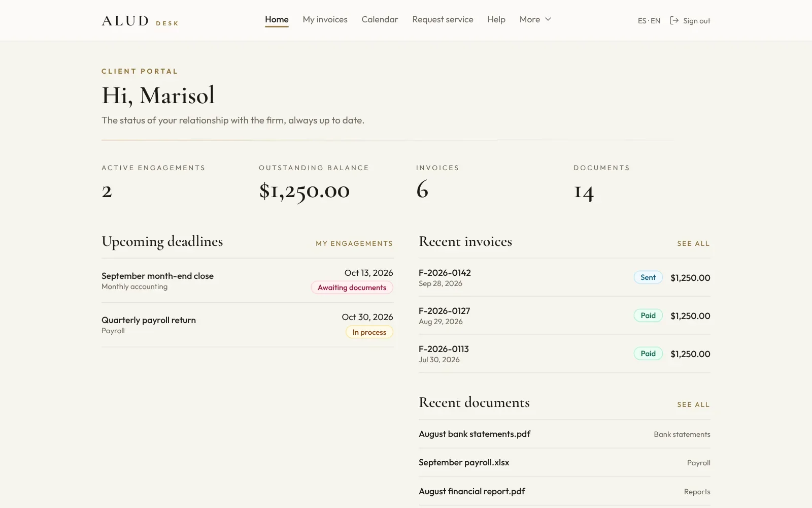
Task: Click the Paid badge on F-2026-0127
Action: pos(648,315)
